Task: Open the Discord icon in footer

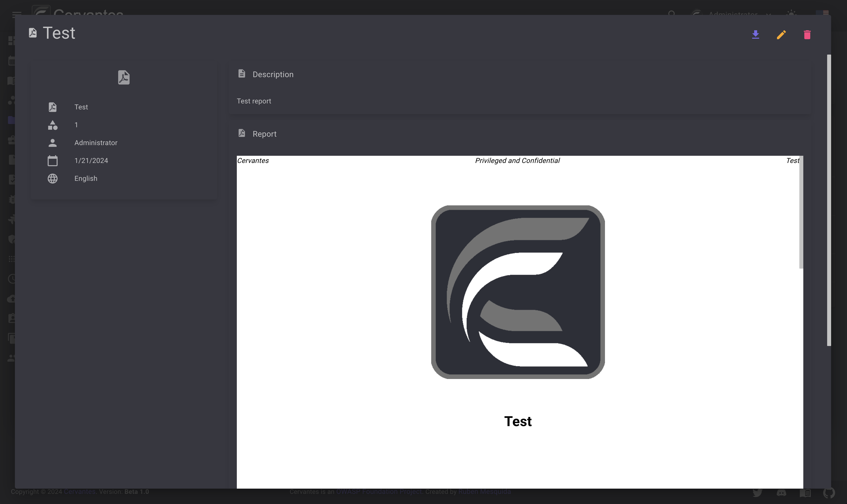Action: click(x=781, y=492)
